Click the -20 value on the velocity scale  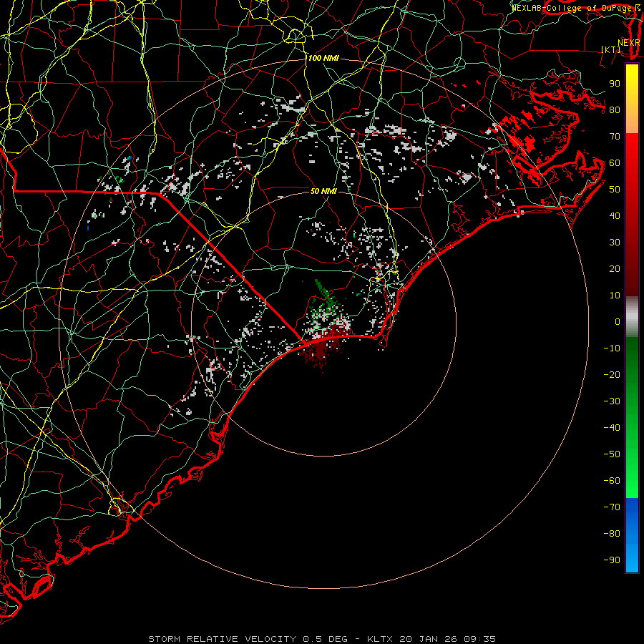pyautogui.click(x=612, y=375)
